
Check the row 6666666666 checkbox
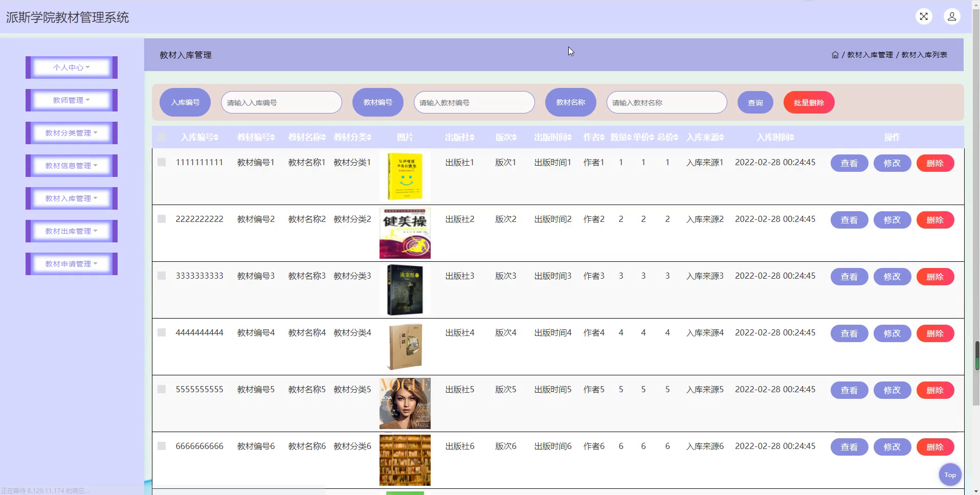point(162,446)
